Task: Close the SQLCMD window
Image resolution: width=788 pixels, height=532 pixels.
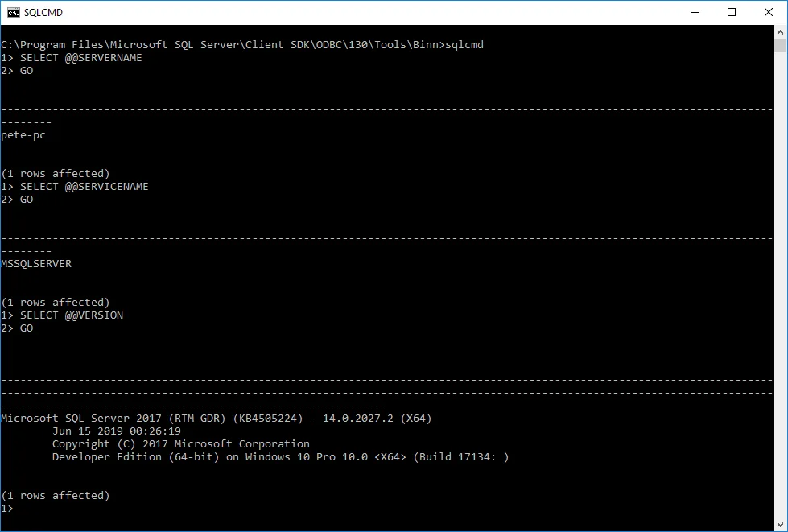Action: [x=769, y=13]
